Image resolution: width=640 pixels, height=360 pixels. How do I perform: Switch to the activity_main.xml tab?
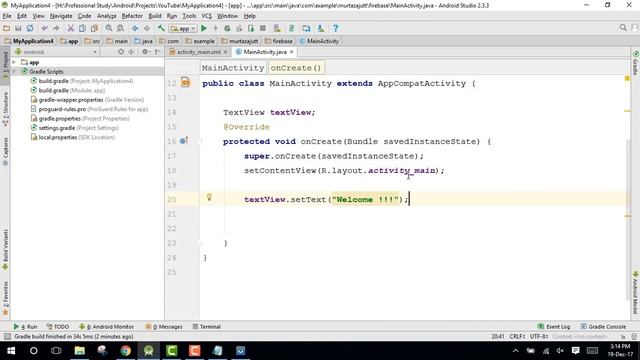point(198,52)
